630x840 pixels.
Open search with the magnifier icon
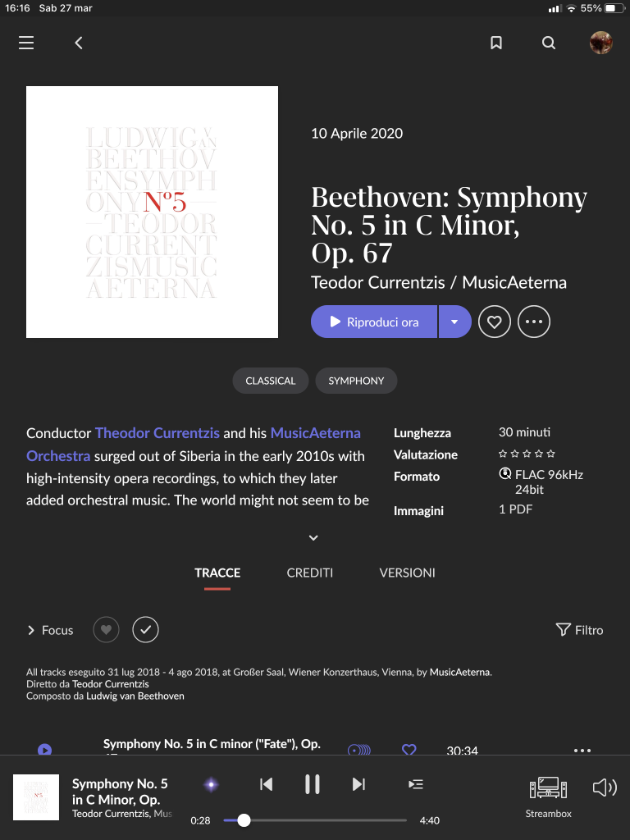point(549,43)
